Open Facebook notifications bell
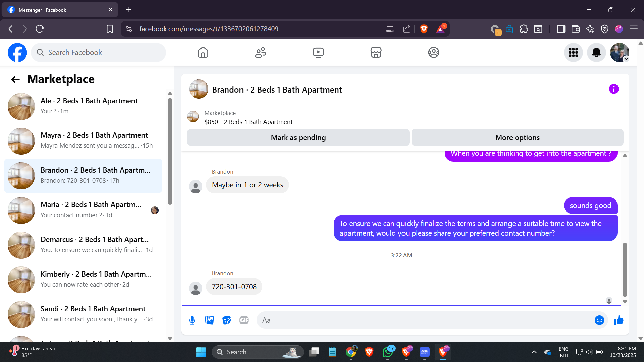 click(596, 53)
